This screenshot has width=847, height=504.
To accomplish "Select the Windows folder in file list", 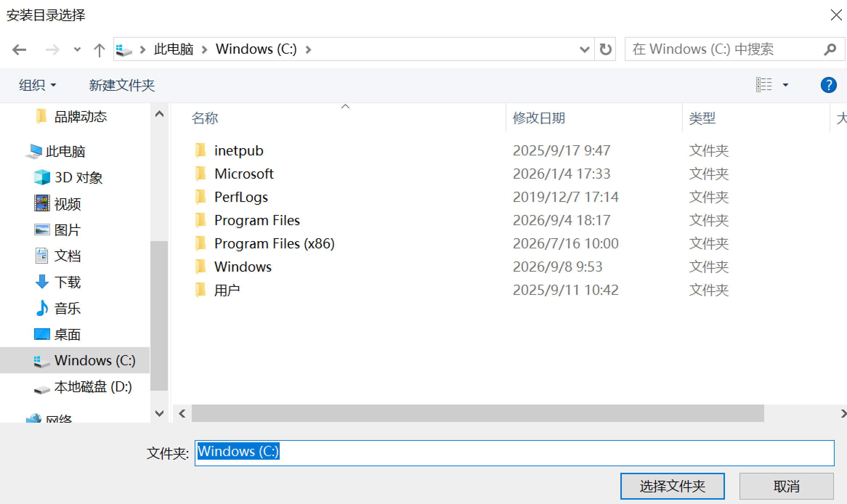I will point(233,267).
